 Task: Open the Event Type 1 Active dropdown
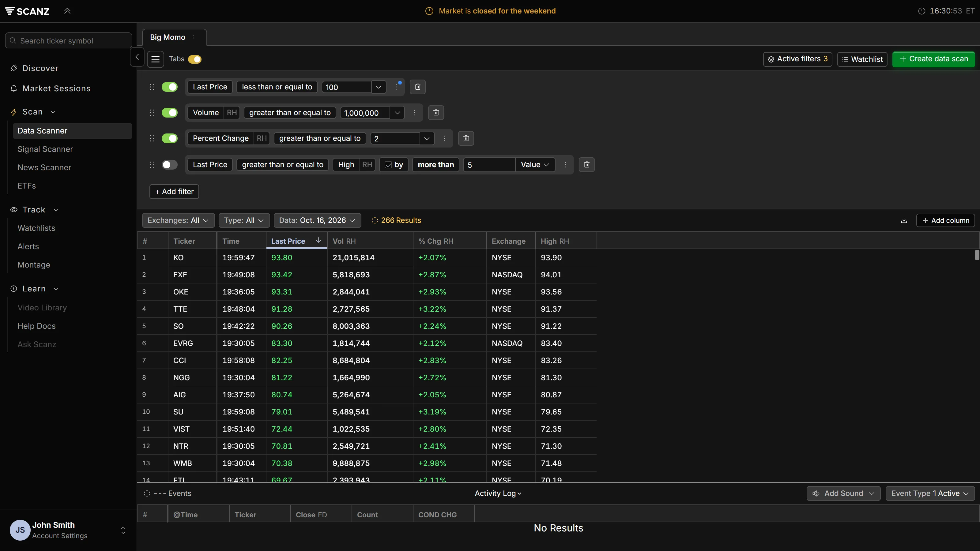(930, 493)
